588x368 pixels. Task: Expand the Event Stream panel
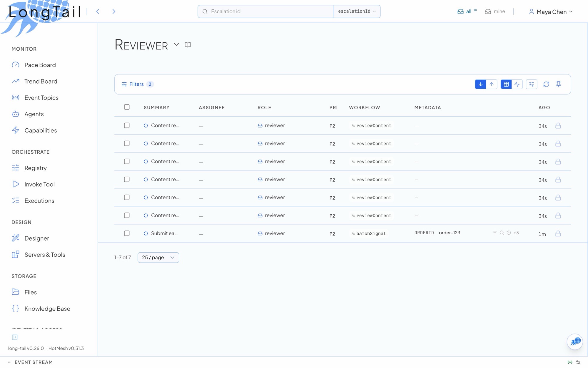30,362
